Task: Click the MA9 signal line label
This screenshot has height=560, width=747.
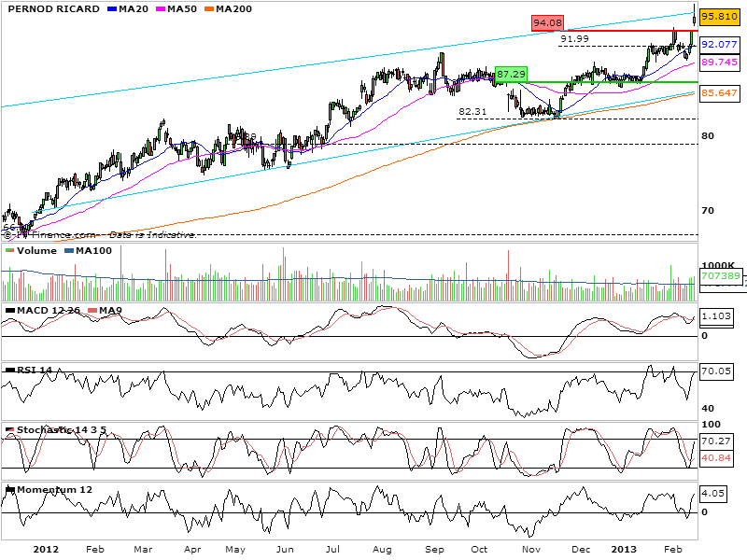Action: 110,311
